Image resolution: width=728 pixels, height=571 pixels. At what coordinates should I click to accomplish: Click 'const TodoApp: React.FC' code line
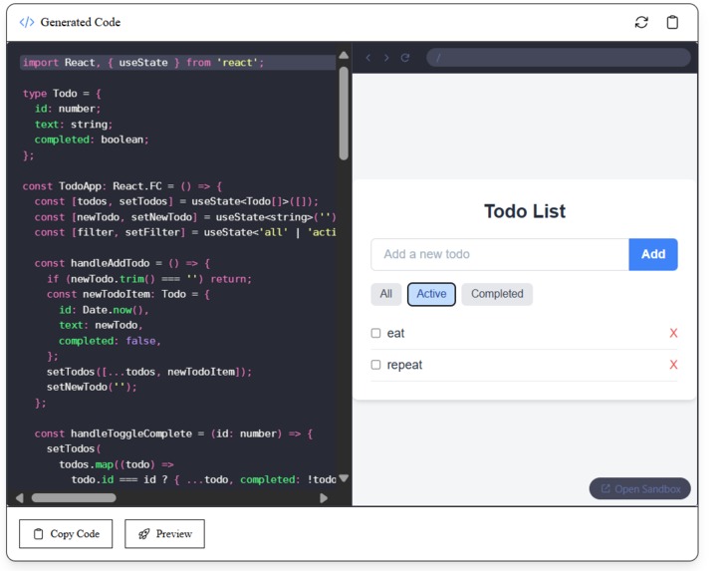click(x=122, y=185)
